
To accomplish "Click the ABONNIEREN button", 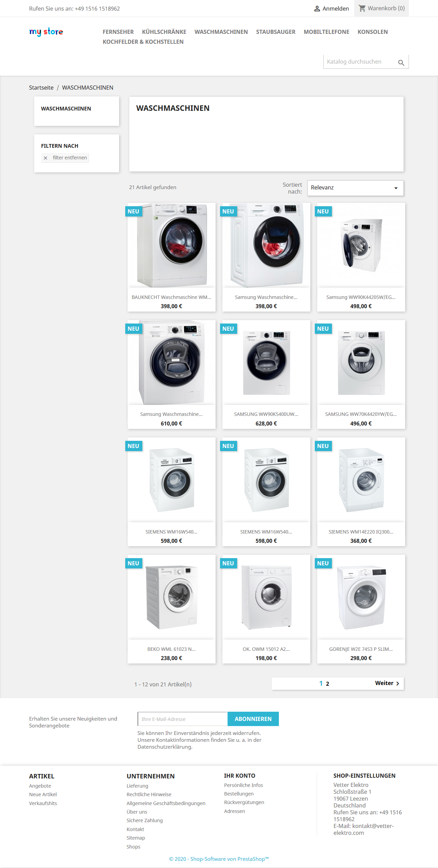I will tap(253, 719).
